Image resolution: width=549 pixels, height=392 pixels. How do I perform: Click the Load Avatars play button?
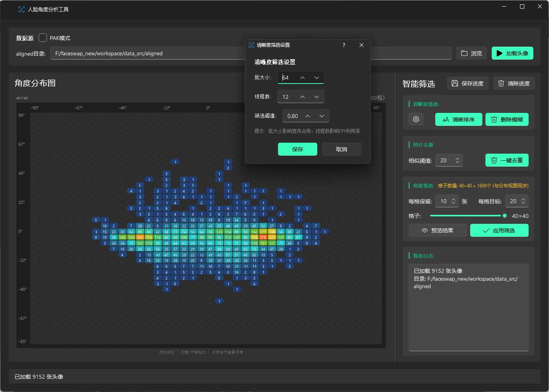[x=512, y=53]
